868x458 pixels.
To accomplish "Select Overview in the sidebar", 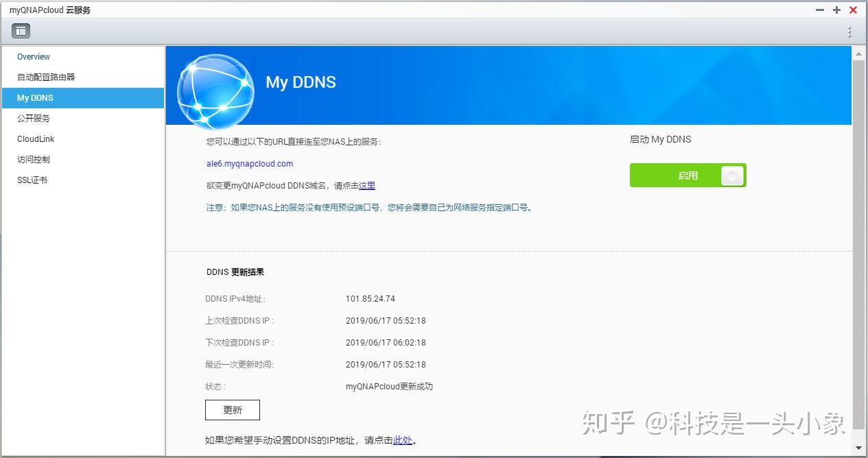I will (x=33, y=56).
